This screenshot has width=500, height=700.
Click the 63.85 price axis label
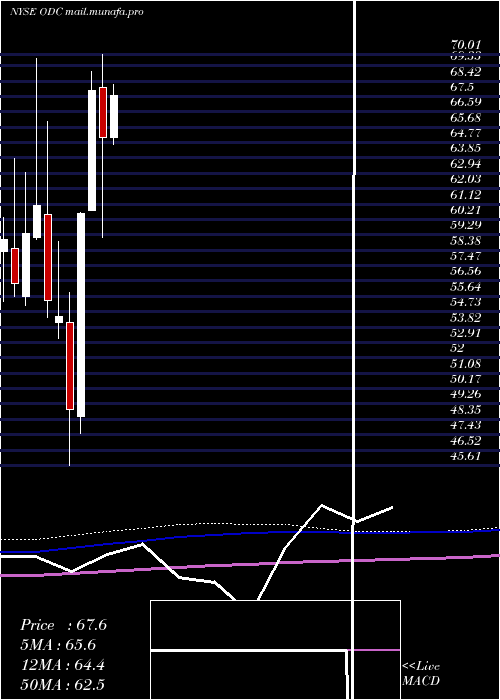[466, 148]
